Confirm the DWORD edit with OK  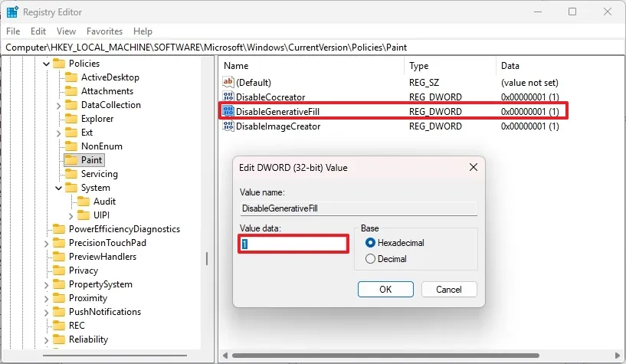coord(385,290)
